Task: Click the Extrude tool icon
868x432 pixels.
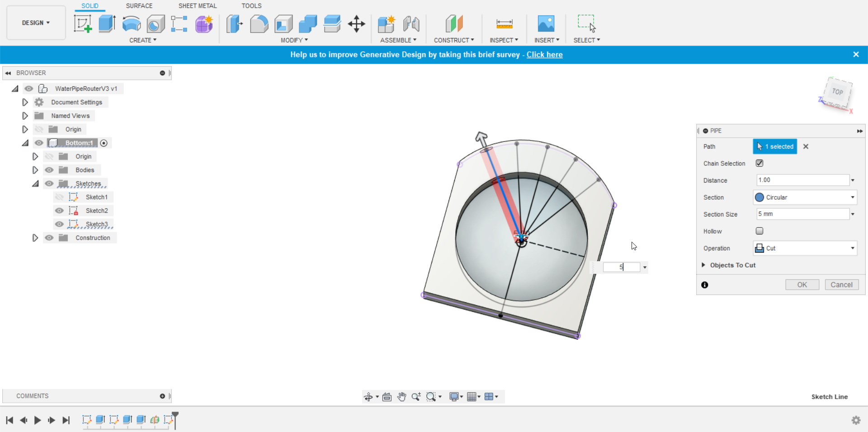Action: click(107, 23)
